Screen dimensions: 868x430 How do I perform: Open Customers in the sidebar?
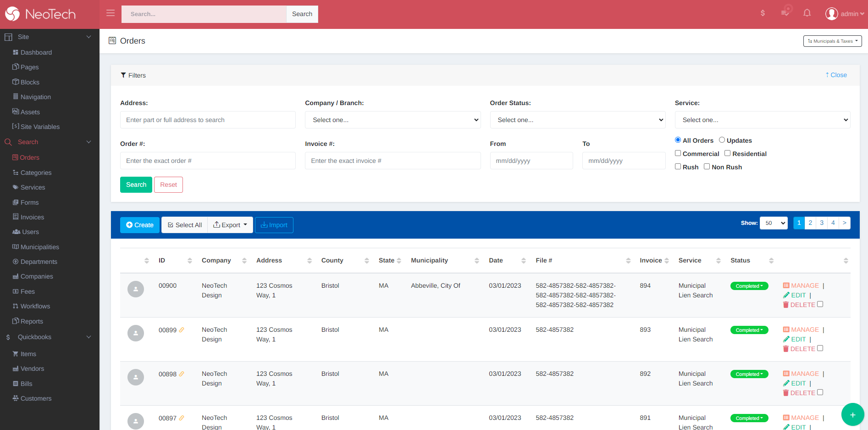coord(32,398)
